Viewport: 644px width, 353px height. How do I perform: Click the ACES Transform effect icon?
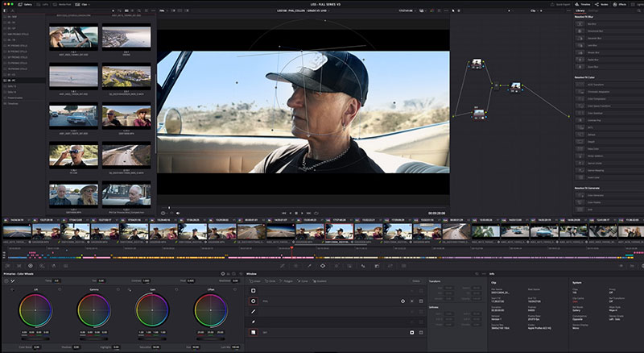pyautogui.click(x=579, y=84)
